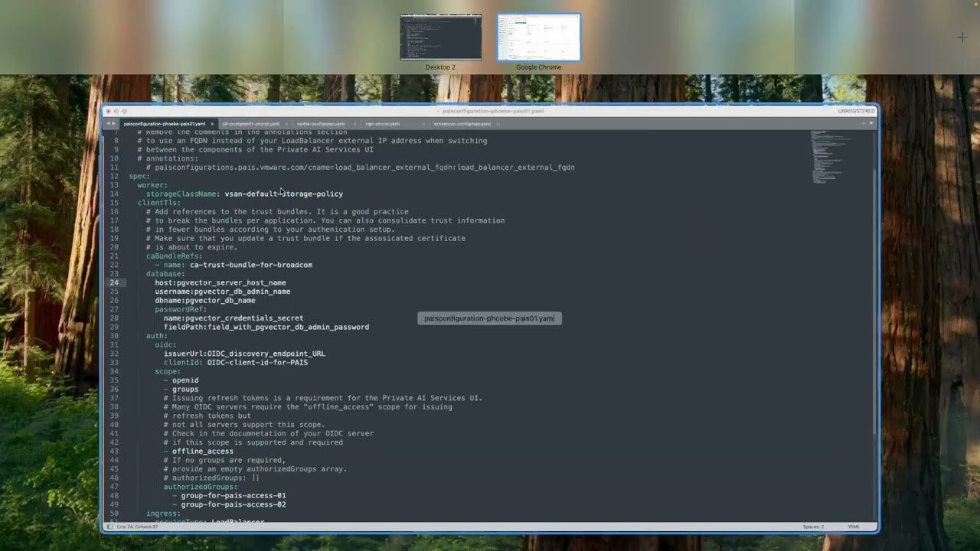The width and height of the screenshot is (980, 551).
Task: Click the scroll tabs left arrow
Action: click(109, 123)
